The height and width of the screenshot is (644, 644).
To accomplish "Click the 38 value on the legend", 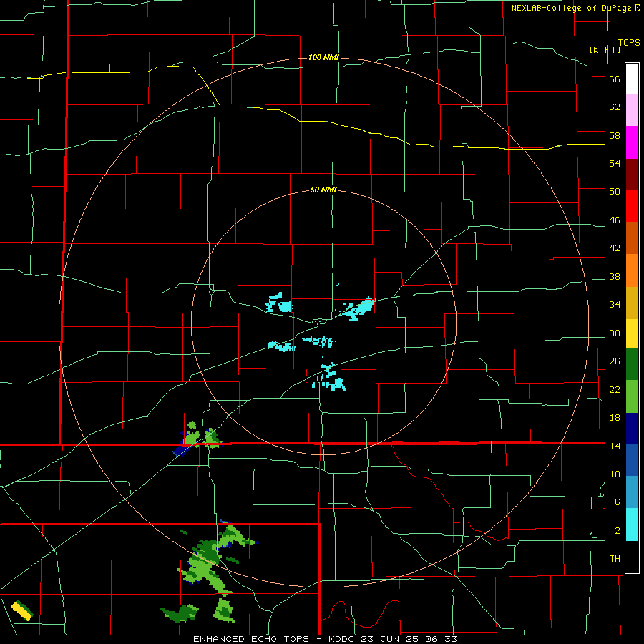I will click(x=615, y=276).
